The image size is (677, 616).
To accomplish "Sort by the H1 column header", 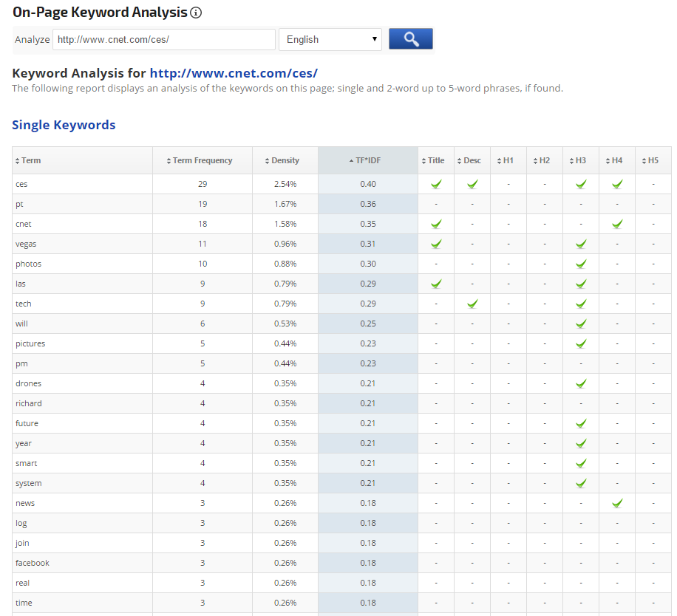I will (508, 160).
